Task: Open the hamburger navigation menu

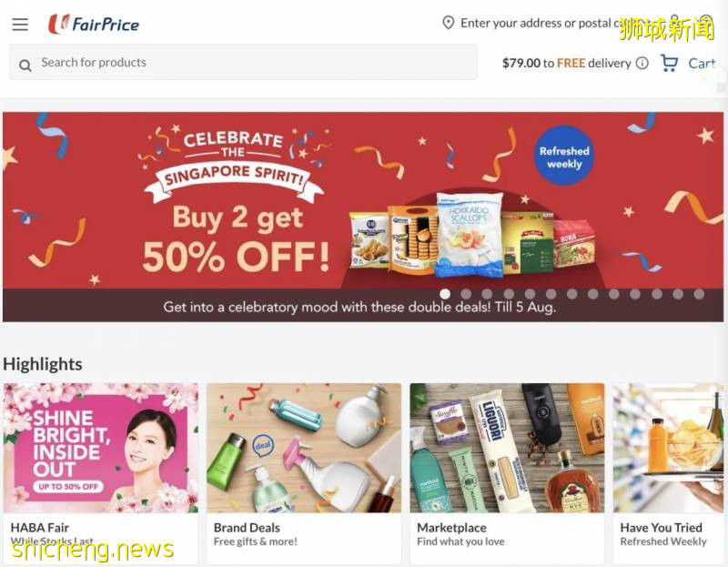Action: click(20, 25)
